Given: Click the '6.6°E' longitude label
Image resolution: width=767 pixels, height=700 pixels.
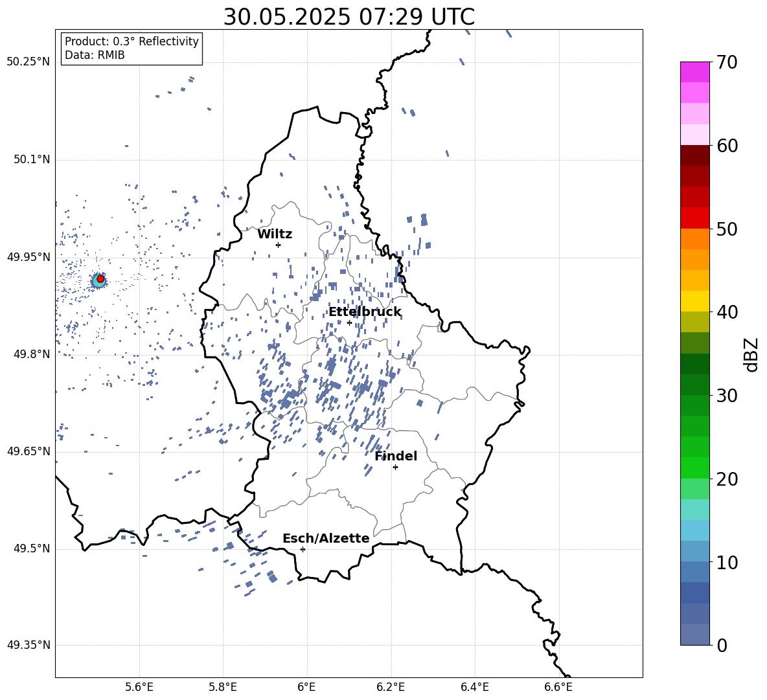Looking at the screenshot, I should point(558,687).
